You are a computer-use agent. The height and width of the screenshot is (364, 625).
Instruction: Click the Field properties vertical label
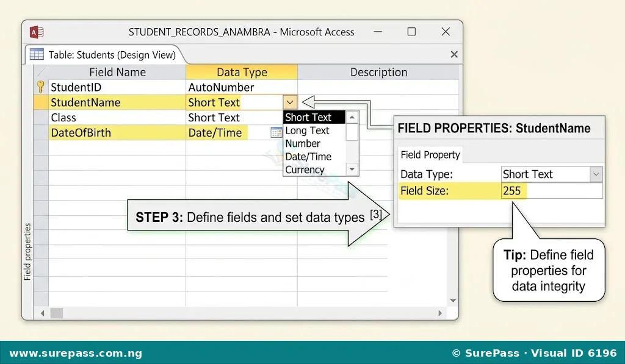27,252
